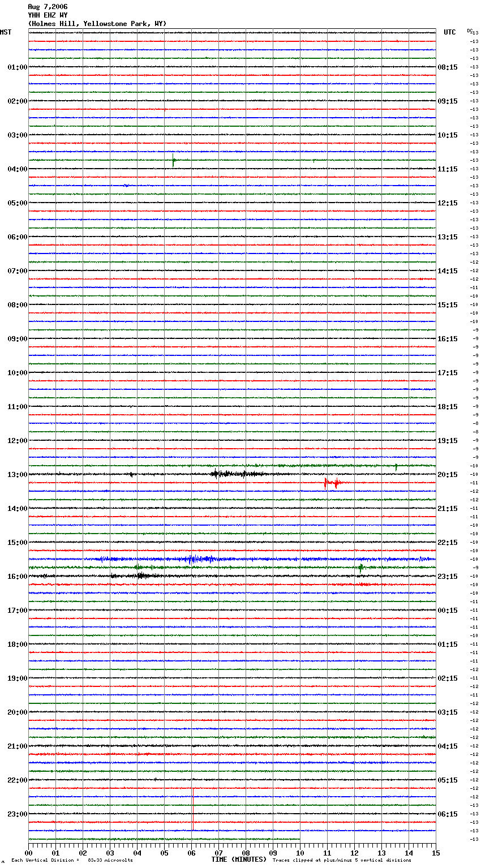Click the '01:00' MST hour label
Viewport: 481px width, 868px height.
click(18, 67)
